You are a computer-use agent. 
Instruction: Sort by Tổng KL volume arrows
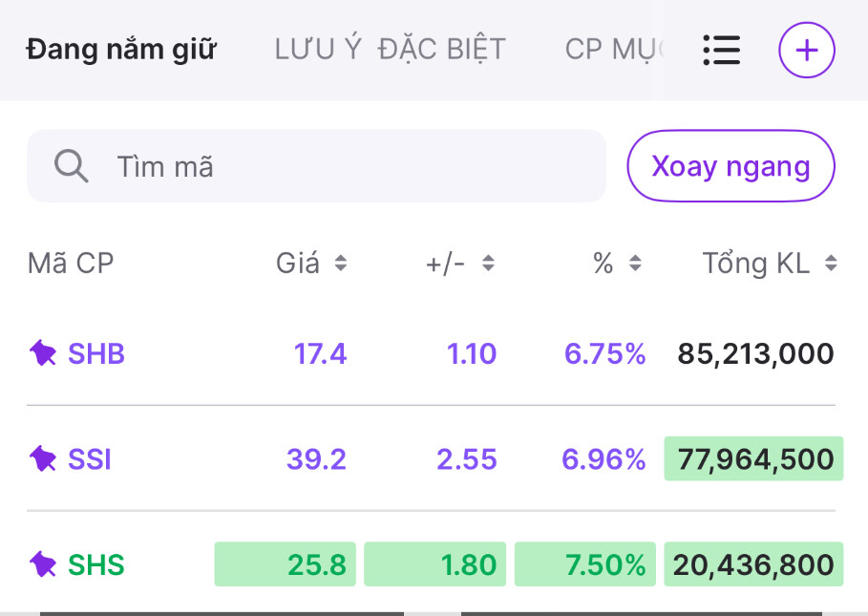[x=831, y=264]
